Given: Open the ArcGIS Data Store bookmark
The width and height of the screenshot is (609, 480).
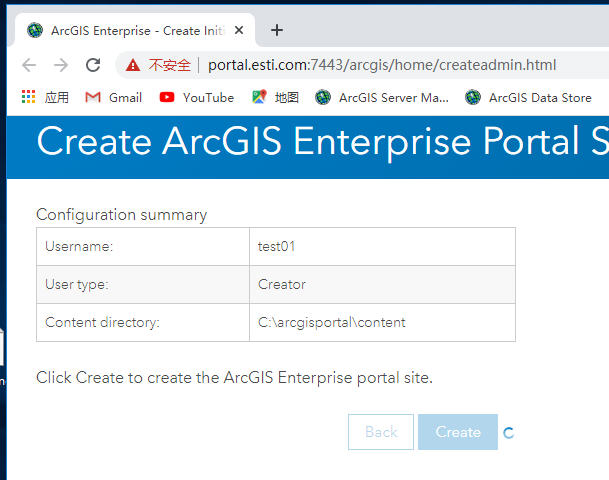Looking at the screenshot, I should click(x=528, y=97).
